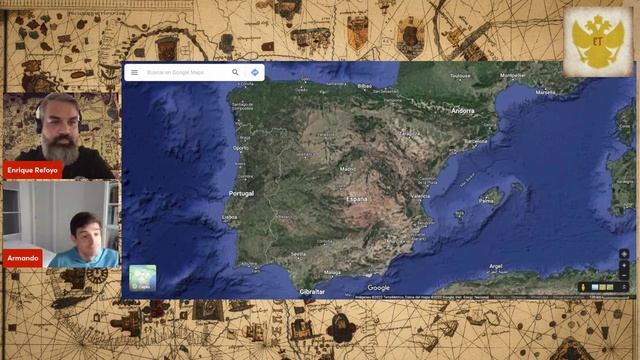This screenshot has height=360, width=640.
Task: Click the 'Portugal' country label on the map
Action: tap(241, 193)
